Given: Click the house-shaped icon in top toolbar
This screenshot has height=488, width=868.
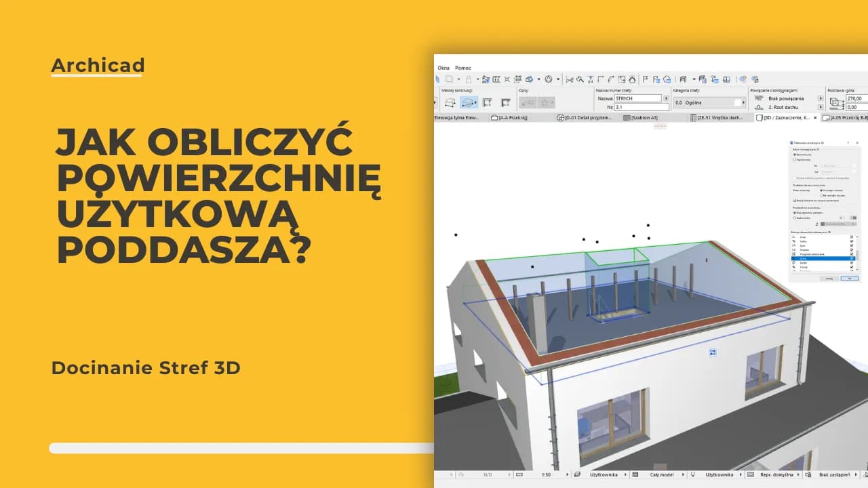Looking at the screenshot, I should point(633,79).
